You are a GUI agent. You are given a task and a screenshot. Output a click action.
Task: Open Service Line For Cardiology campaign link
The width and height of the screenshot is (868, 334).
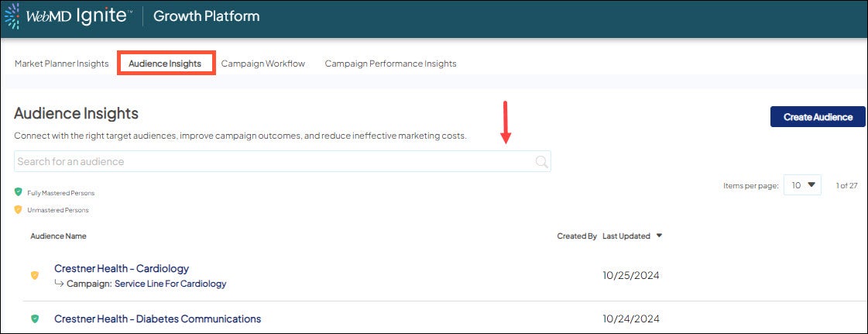click(170, 284)
